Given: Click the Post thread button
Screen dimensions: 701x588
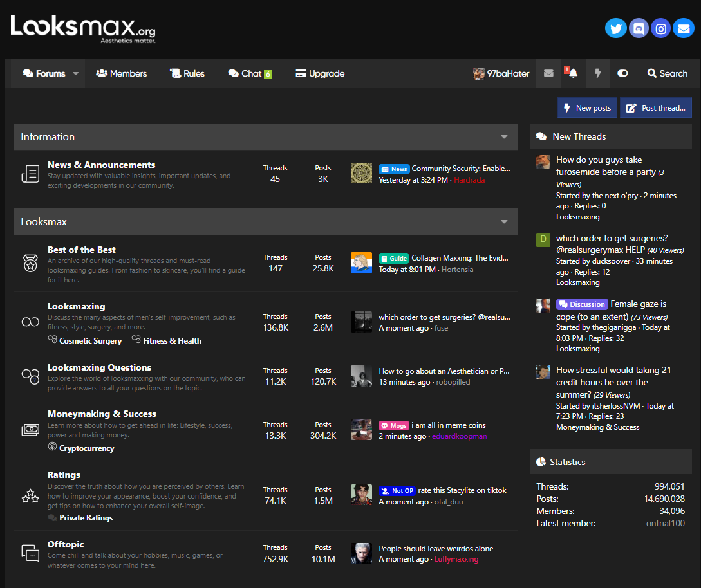Looking at the screenshot, I should [x=656, y=108].
